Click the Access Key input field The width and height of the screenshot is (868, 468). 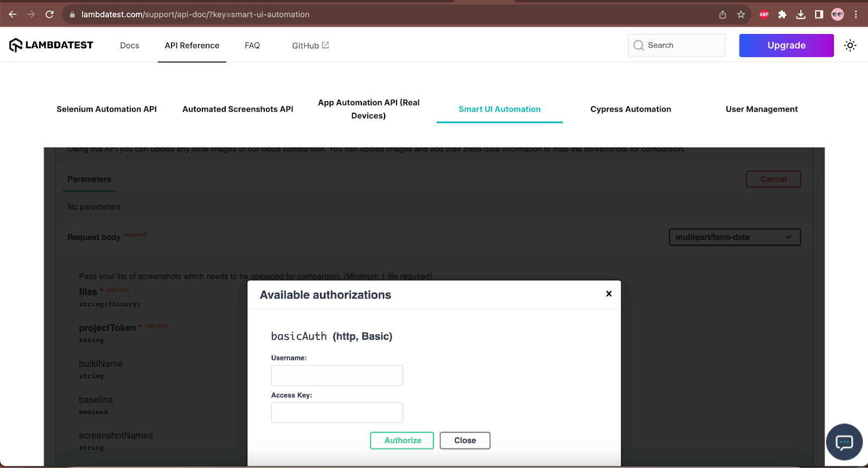click(x=337, y=413)
